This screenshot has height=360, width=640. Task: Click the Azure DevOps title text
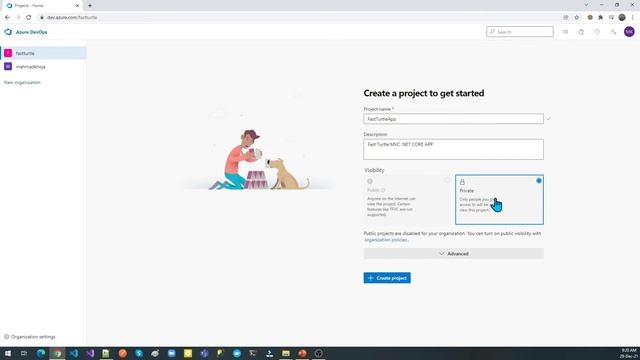31,32
